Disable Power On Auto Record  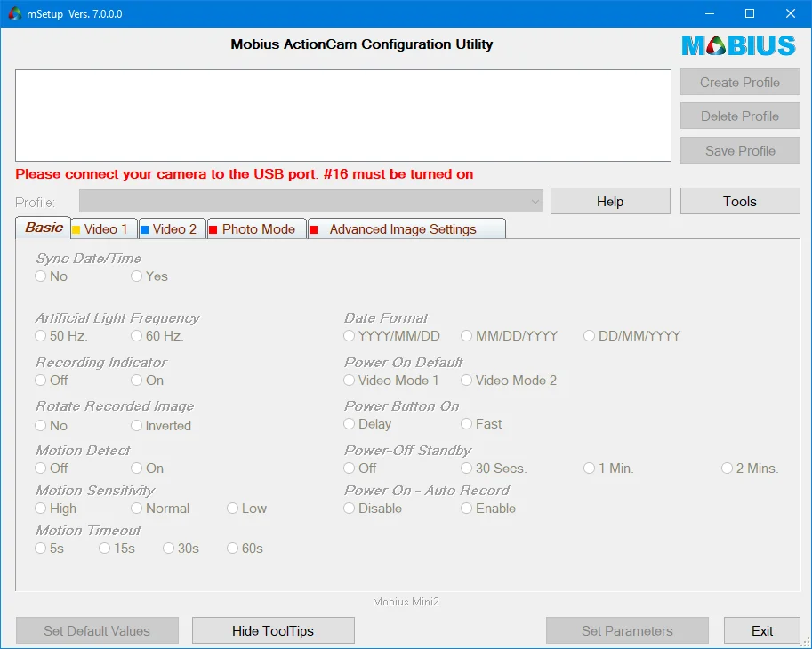click(x=373, y=509)
